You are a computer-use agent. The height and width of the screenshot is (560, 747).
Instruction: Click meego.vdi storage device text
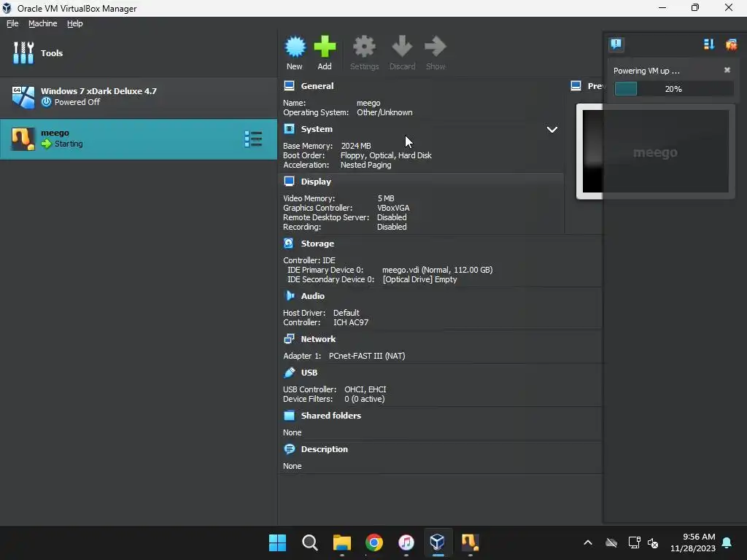point(437,270)
